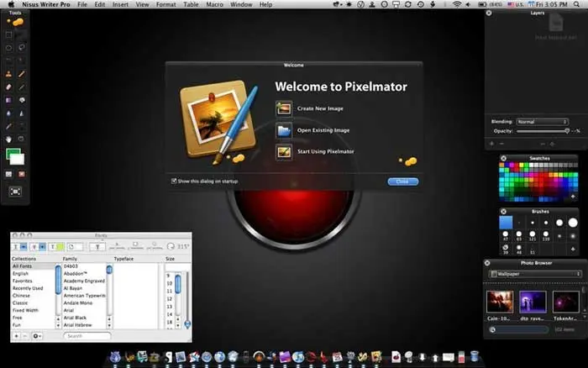Select the Paint Bucket tool
588x368 pixels.
click(21, 100)
